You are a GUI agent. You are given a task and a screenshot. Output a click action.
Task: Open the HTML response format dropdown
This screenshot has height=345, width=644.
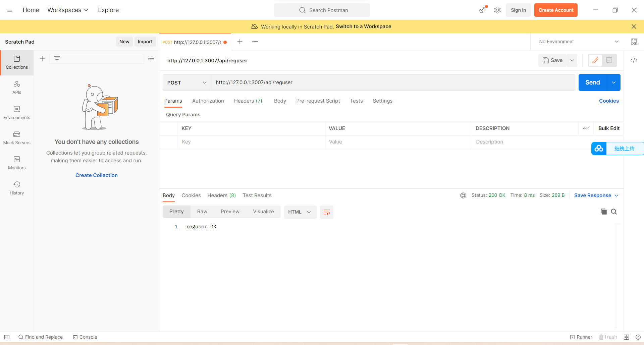(x=300, y=212)
